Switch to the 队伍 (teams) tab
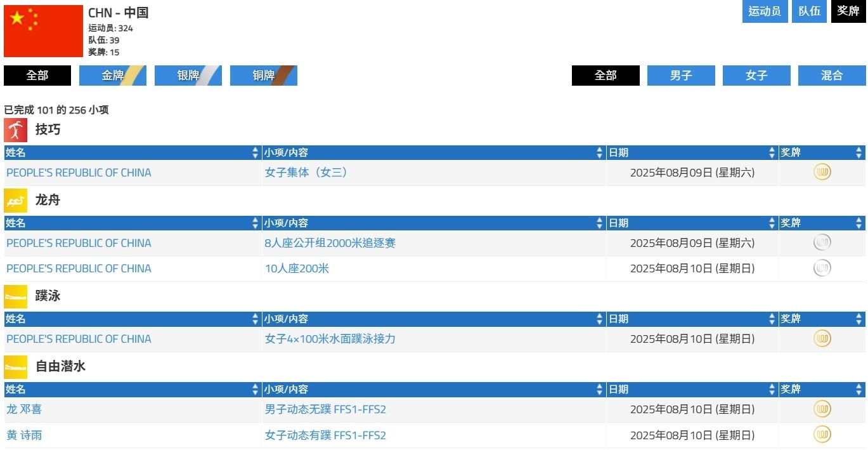Image resolution: width=868 pixels, height=450 pixels. tap(809, 11)
